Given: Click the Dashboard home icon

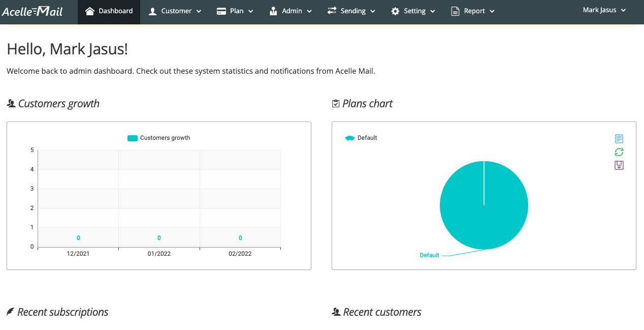Looking at the screenshot, I should pos(90,11).
